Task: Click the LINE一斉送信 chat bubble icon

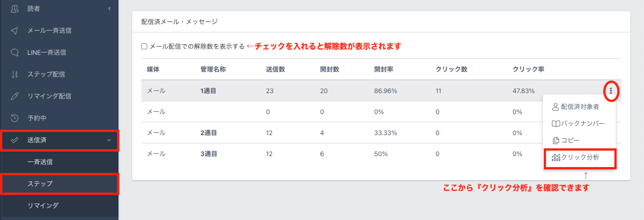Action: tap(15, 52)
